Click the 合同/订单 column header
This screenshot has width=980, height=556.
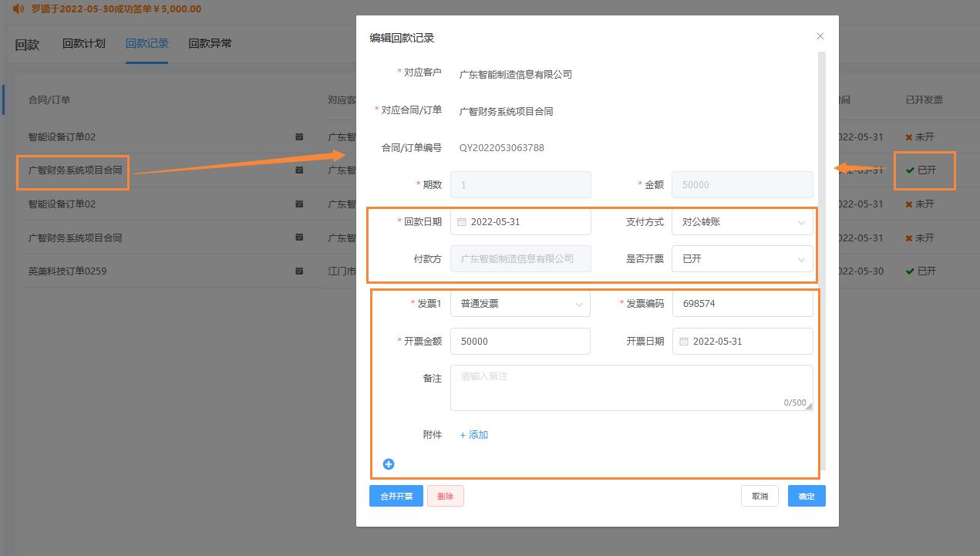click(x=49, y=99)
